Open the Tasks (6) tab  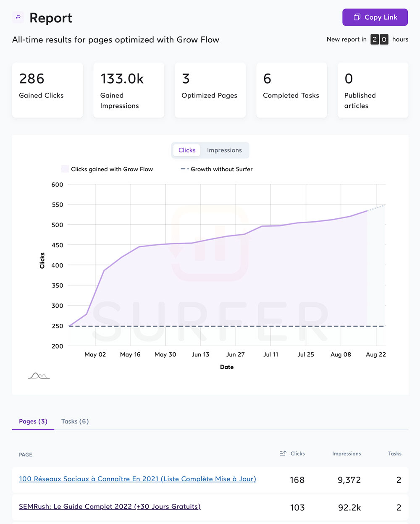tap(75, 421)
